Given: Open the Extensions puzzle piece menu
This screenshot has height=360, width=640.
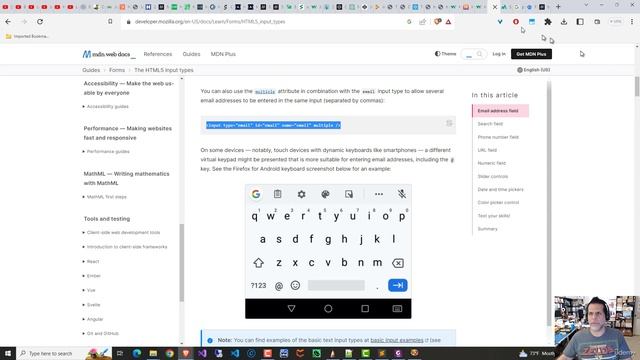Looking at the screenshot, I should 548,22.
